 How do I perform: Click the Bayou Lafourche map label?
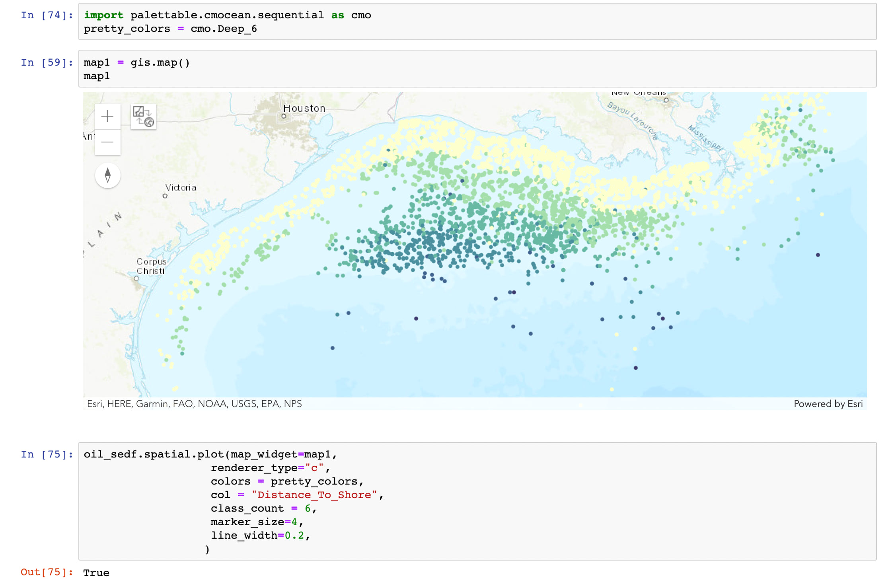633,120
